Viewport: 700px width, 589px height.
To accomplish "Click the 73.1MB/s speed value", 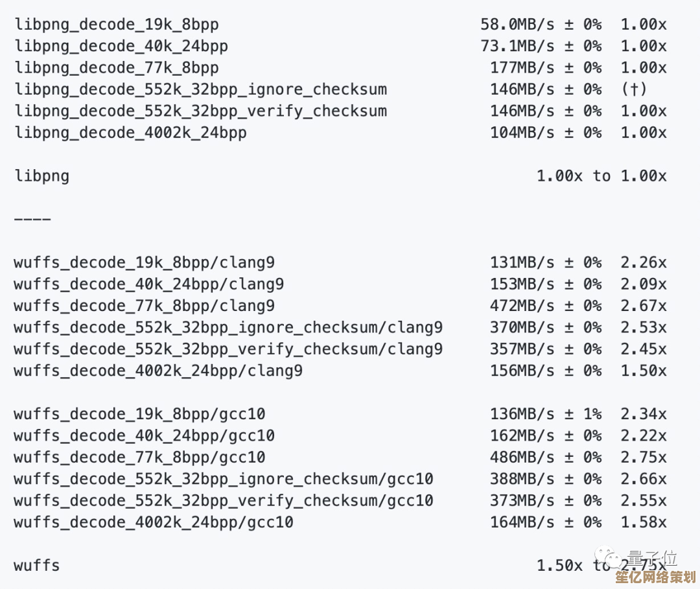I will pyautogui.click(x=517, y=46).
